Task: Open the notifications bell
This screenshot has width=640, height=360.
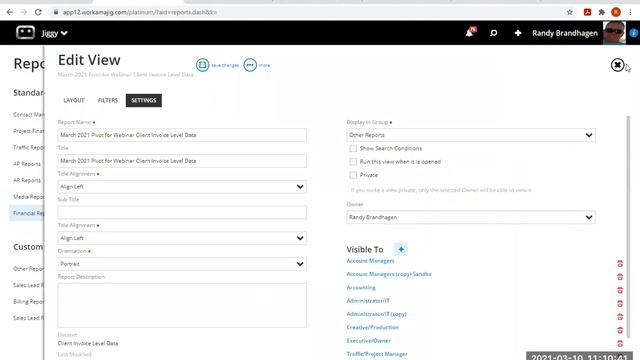Action: click(x=470, y=33)
